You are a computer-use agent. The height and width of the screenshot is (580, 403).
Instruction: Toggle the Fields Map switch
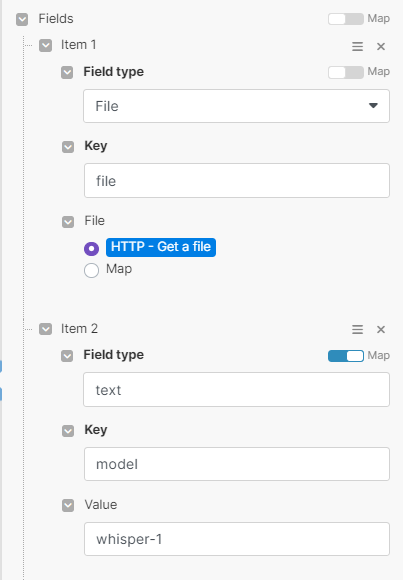346,19
